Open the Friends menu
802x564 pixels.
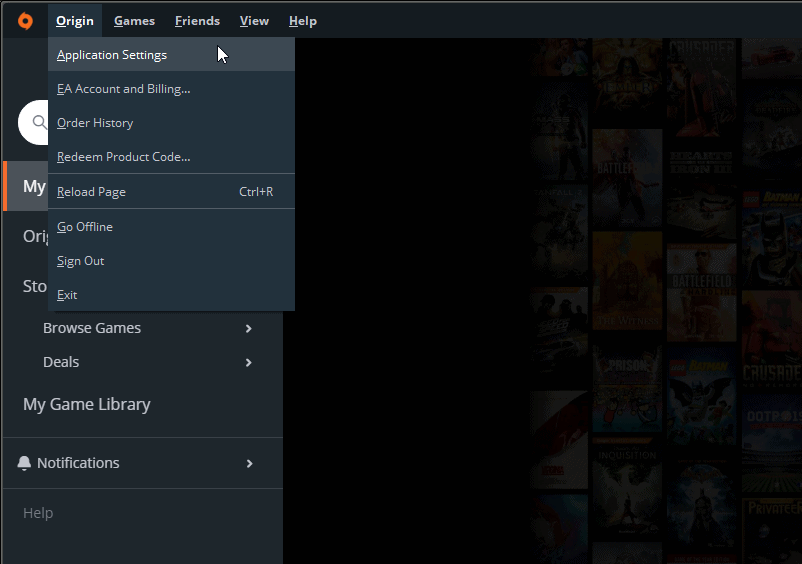197,21
